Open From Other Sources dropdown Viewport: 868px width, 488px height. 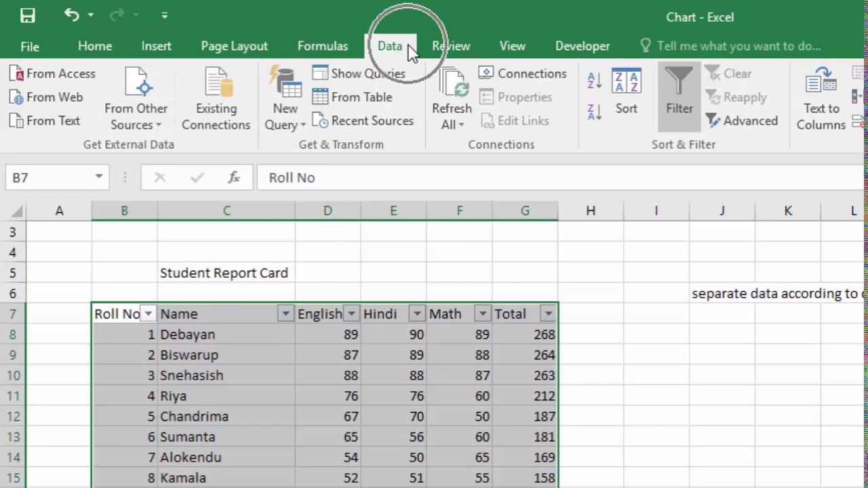pos(136,98)
